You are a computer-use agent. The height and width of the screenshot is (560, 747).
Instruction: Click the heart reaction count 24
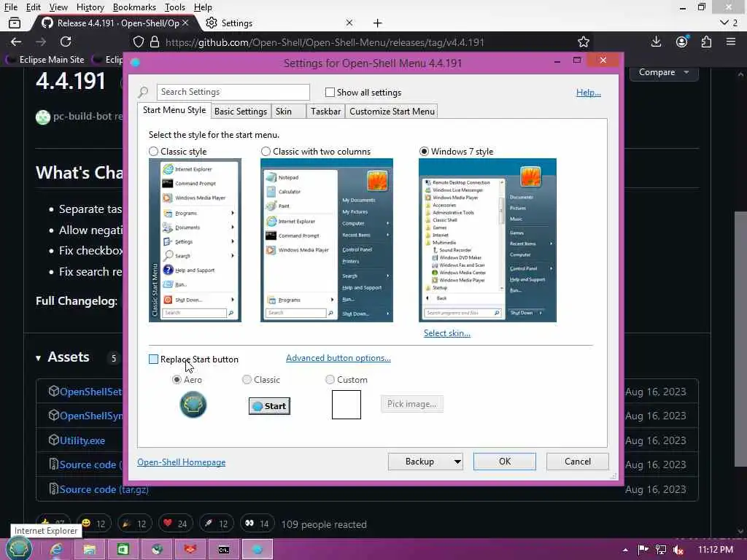175,524
